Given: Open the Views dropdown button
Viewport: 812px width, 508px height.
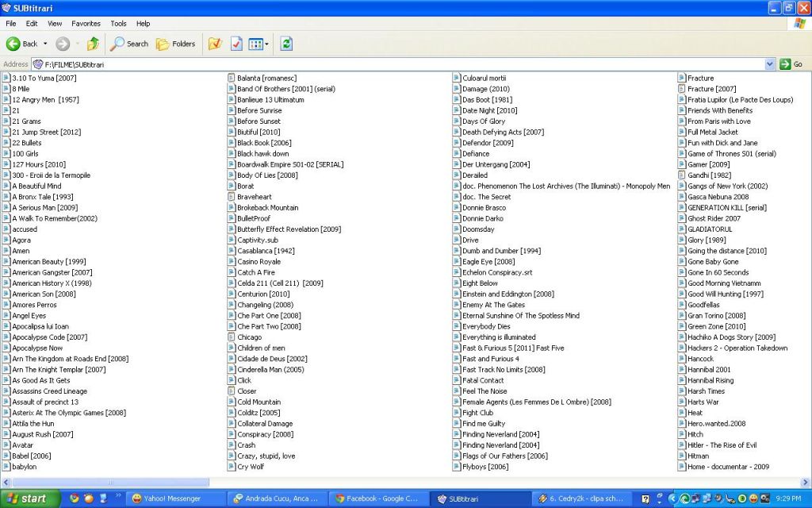Looking at the screenshot, I should coord(259,44).
